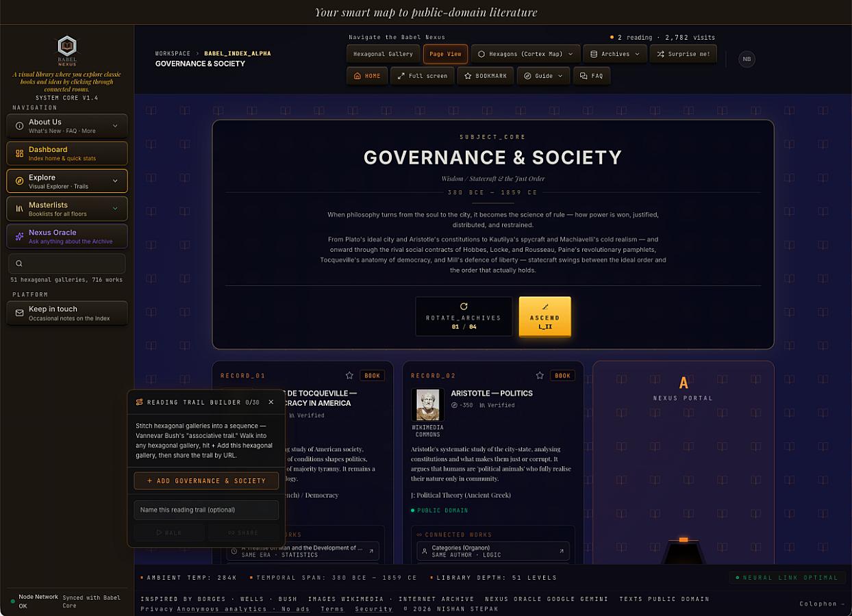Click the Nexus Portal A glyph
Viewport: 852px width, 616px height.
click(x=683, y=383)
